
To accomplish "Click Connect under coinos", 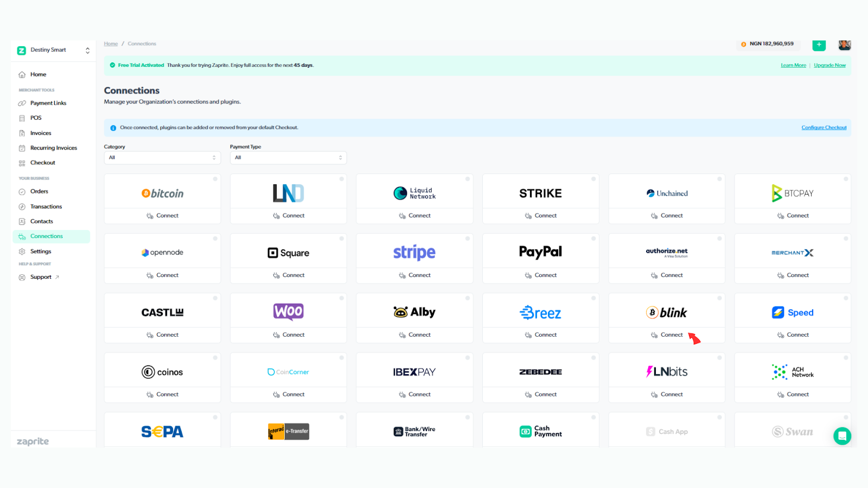I will (x=162, y=395).
